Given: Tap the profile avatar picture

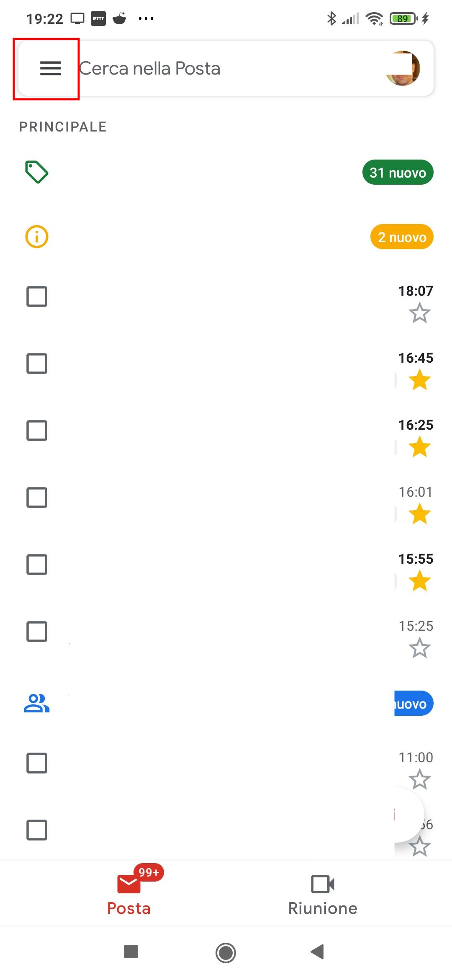Looking at the screenshot, I should (403, 68).
